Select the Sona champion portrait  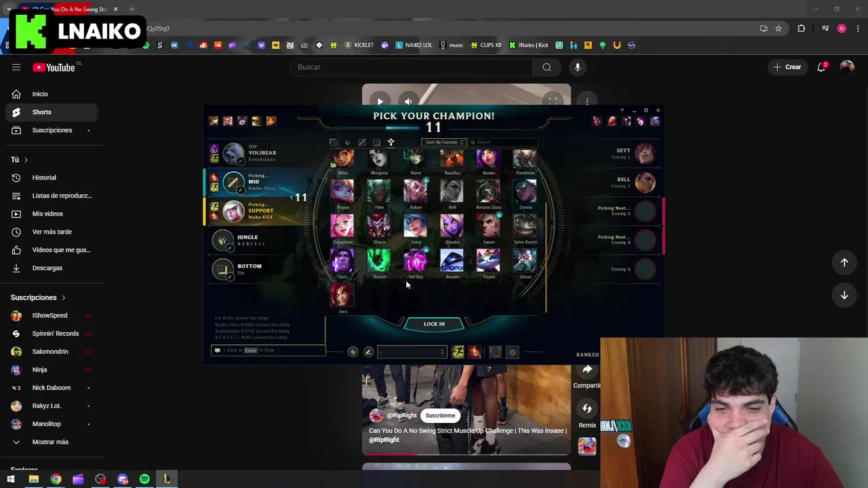[x=416, y=226]
